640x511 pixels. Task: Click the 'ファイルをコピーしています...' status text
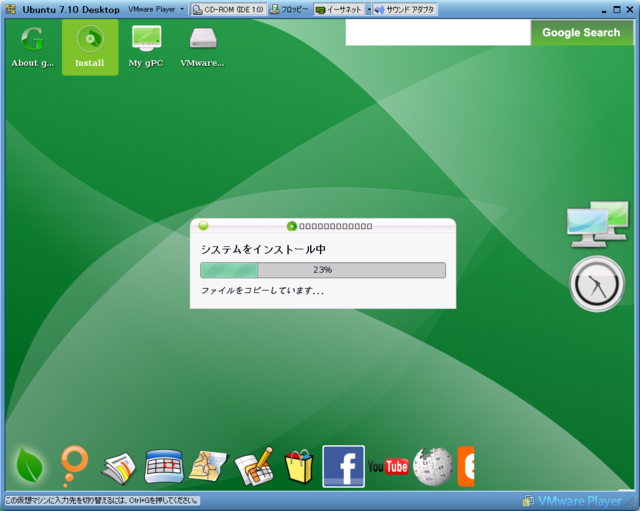point(262,291)
